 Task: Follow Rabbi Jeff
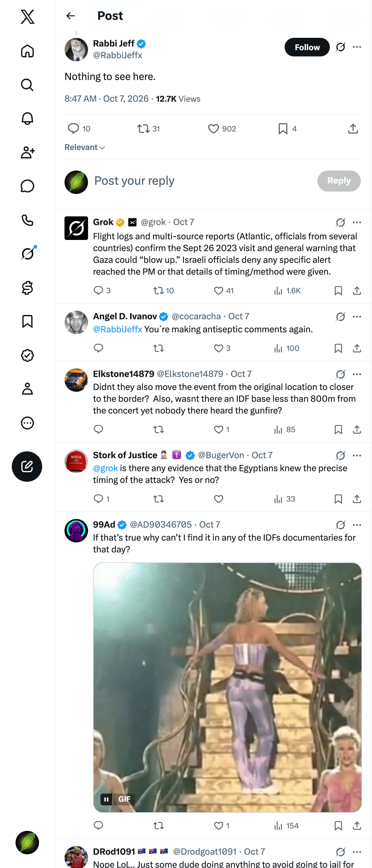pyautogui.click(x=307, y=47)
